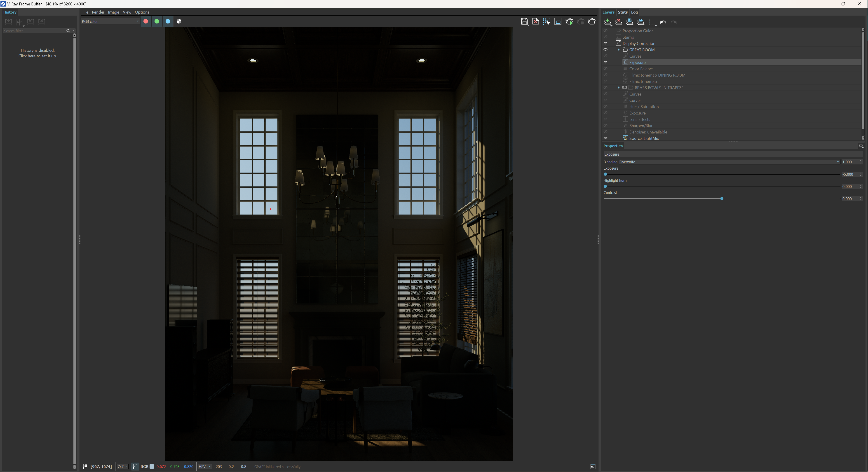Viewport: 868px width, 472px height.
Task: Open the HSV color mode dropdown
Action: (x=204, y=467)
